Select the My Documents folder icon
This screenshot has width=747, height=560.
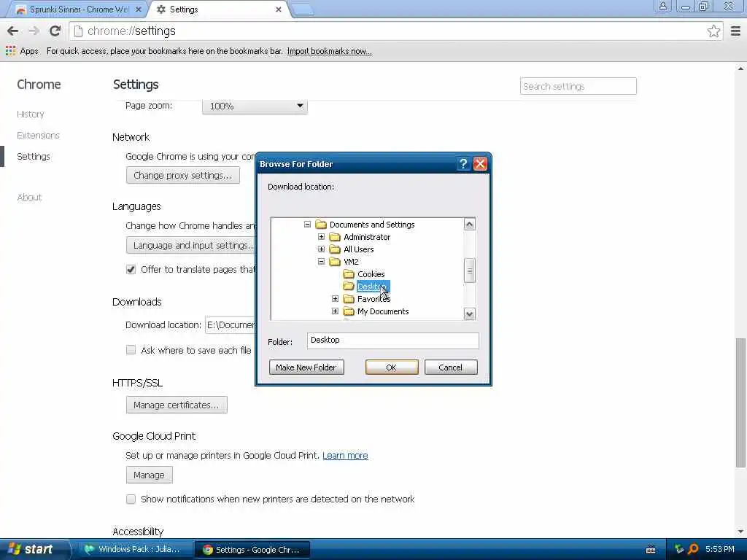click(349, 311)
